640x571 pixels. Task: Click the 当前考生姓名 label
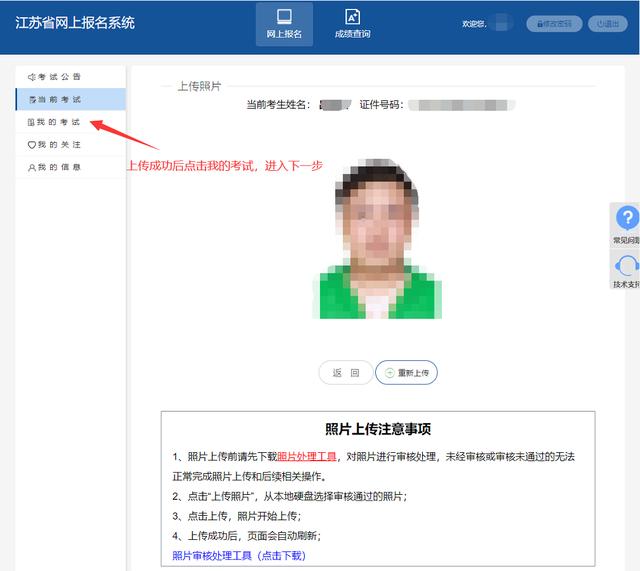[278, 105]
